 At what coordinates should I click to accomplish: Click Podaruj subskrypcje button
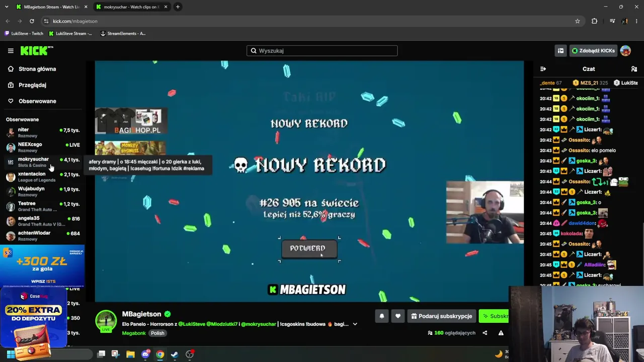point(441,316)
